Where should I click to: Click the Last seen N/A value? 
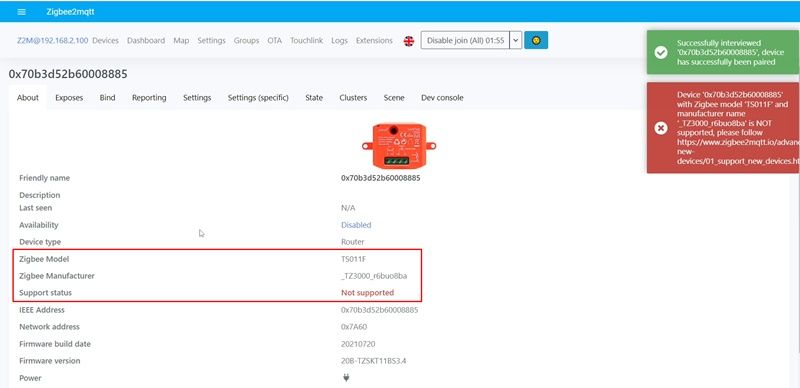click(x=348, y=208)
